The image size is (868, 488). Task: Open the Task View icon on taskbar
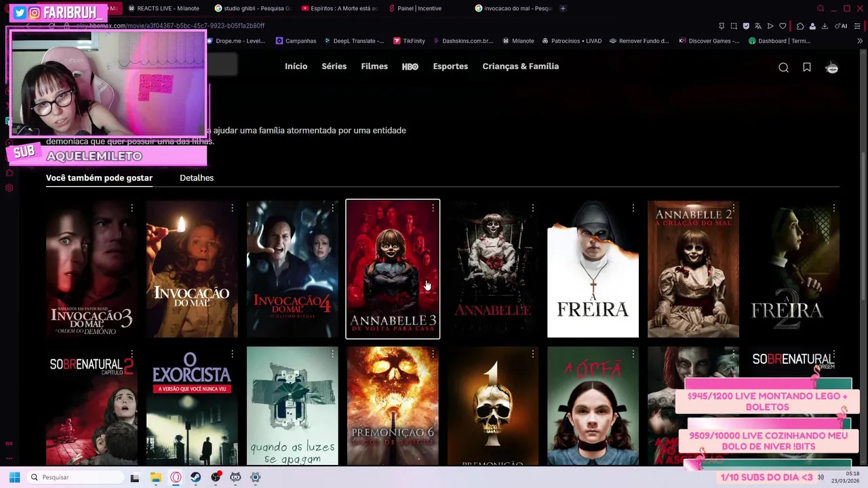coord(134,477)
